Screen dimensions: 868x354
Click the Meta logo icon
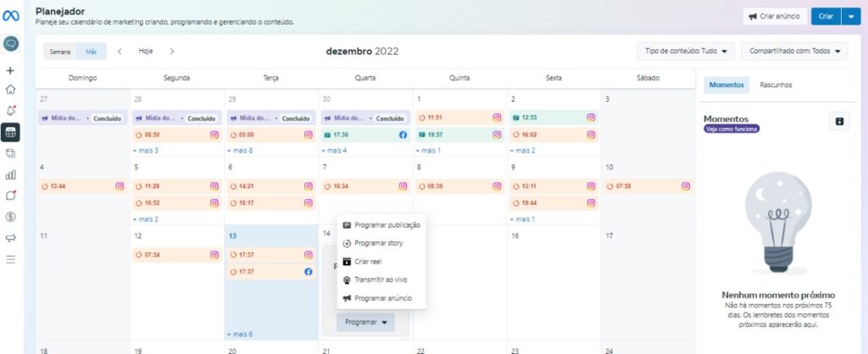11,15
